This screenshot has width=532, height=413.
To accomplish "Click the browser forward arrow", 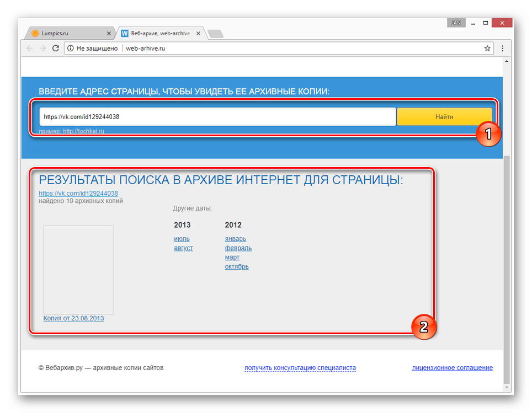I will click(x=42, y=49).
